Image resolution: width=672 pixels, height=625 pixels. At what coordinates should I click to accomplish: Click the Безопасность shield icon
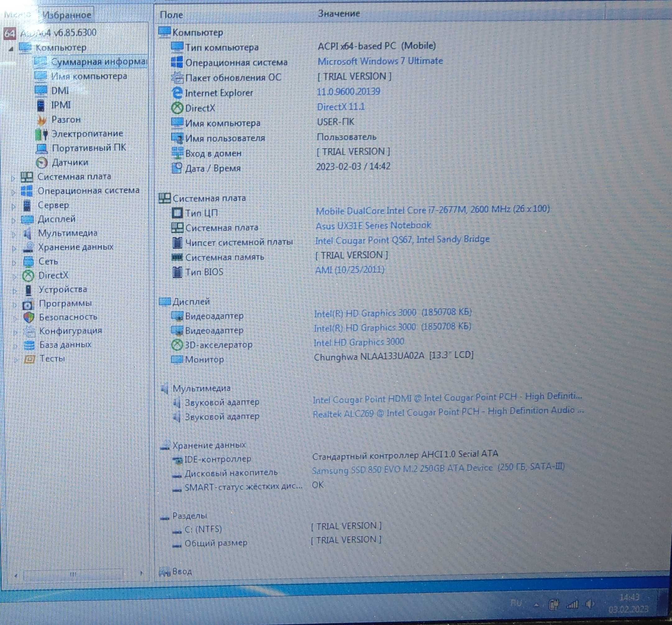point(29,317)
